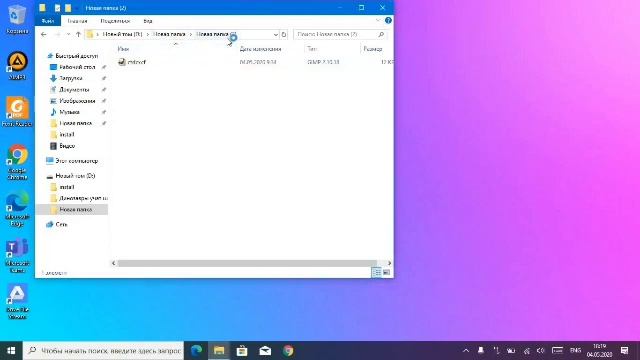Launch Google Chrome desktop shortcut

point(18,162)
